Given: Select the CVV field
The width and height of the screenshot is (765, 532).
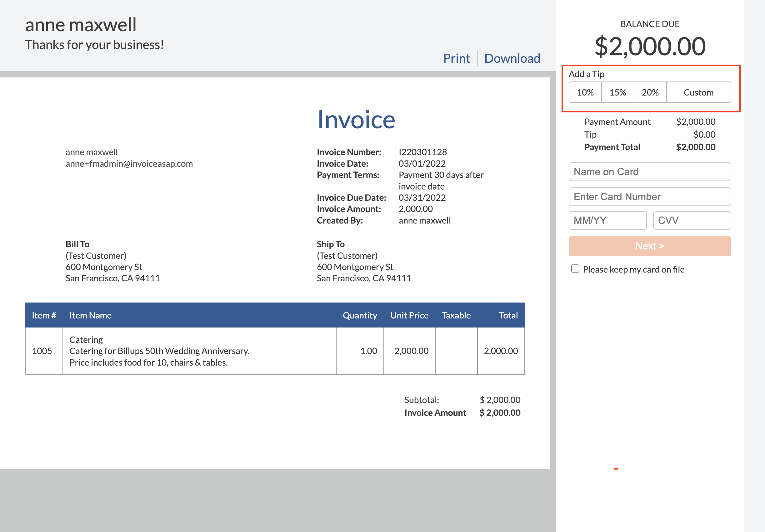Looking at the screenshot, I should [692, 220].
